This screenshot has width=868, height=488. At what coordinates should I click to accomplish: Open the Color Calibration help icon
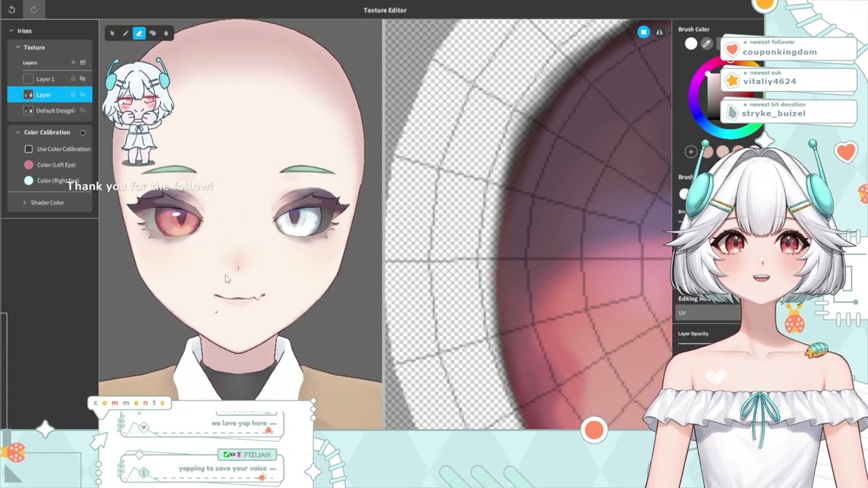pyautogui.click(x=83, y=132)
